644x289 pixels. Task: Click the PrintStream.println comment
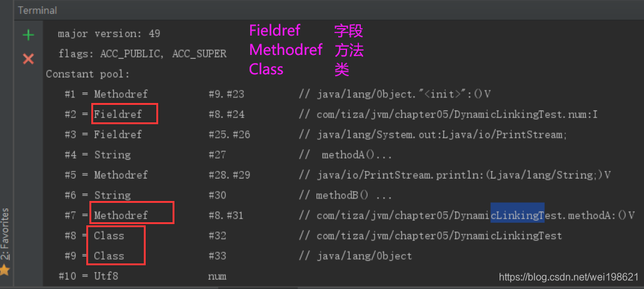[x=455, y=175]
